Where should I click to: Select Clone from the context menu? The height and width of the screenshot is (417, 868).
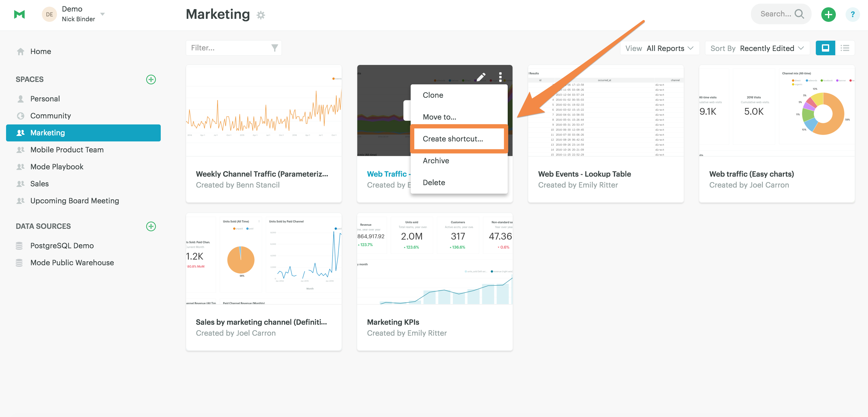[459, 95]
